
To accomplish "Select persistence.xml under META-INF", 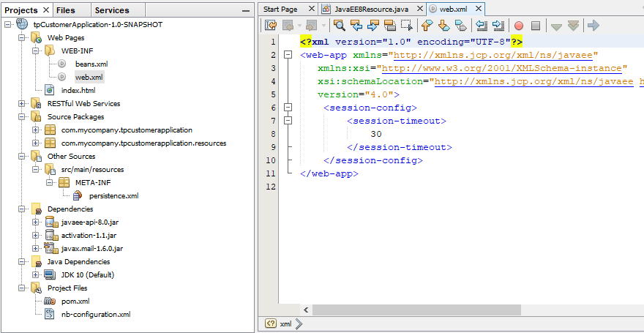I will coord(113,196).
